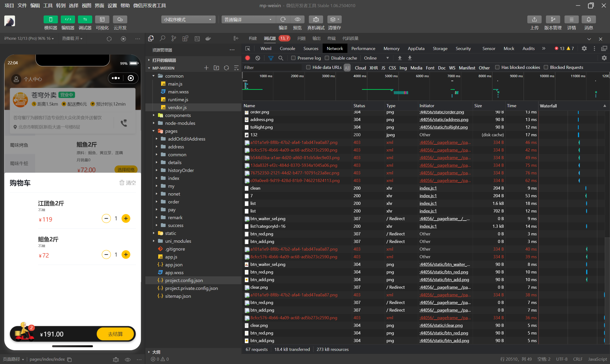Click the 真机调试 debug icon
610x364 pixels.
click(x=316, y=19)
